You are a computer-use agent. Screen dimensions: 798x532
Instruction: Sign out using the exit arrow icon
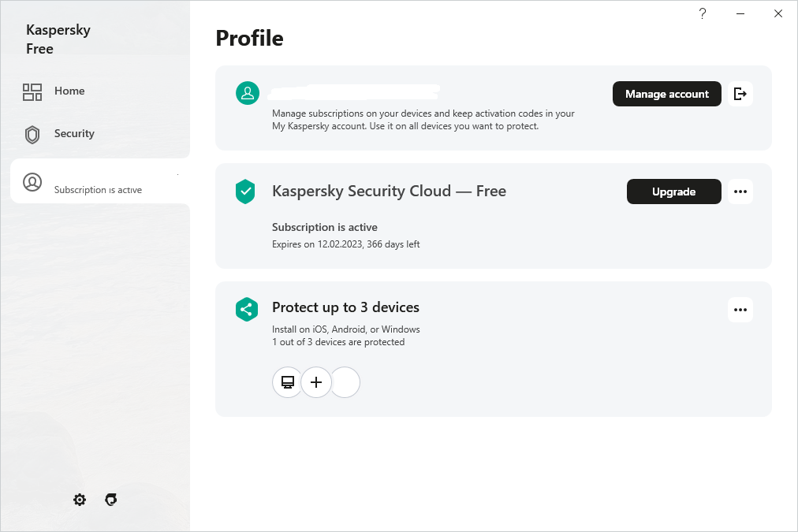(x=740, y=94)
